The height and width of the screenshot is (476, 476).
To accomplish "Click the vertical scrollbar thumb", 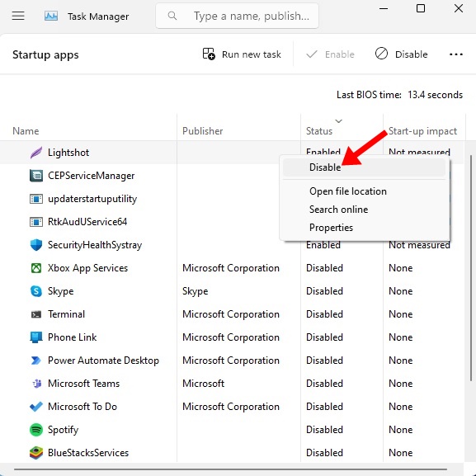I will [471, 268].
